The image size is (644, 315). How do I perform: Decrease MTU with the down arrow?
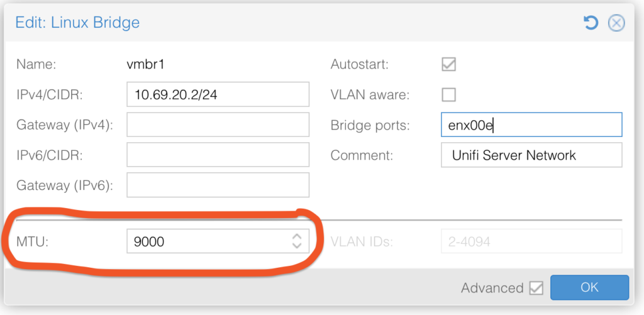click(297, 245)
